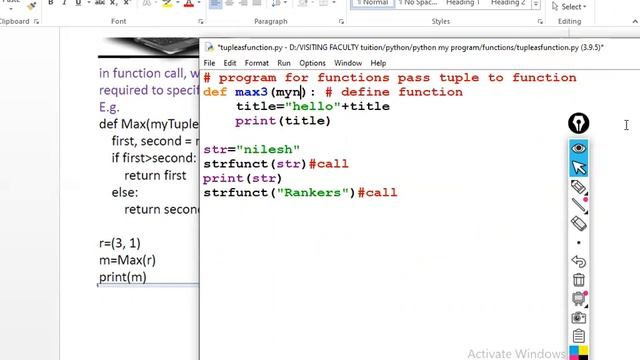
Task: Apply the Normal style
Action: [372, 4]
